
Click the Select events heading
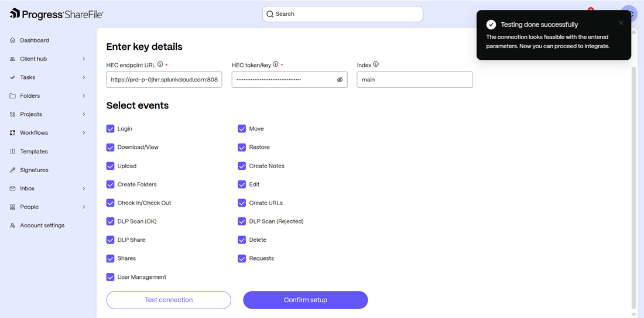(x=138, y=105)
